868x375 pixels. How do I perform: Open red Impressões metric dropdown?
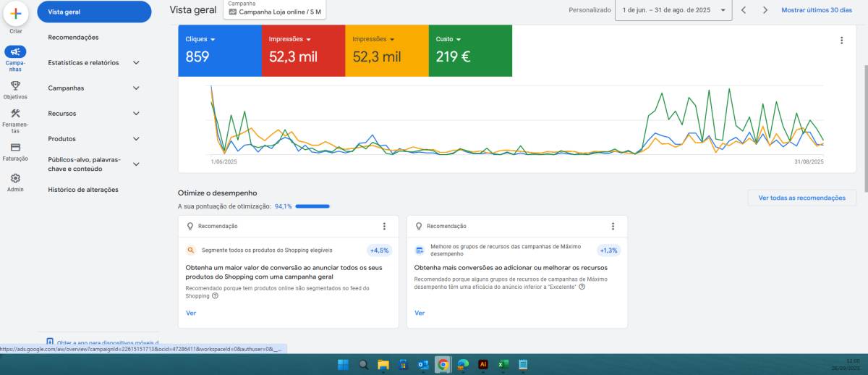[290, 39]
